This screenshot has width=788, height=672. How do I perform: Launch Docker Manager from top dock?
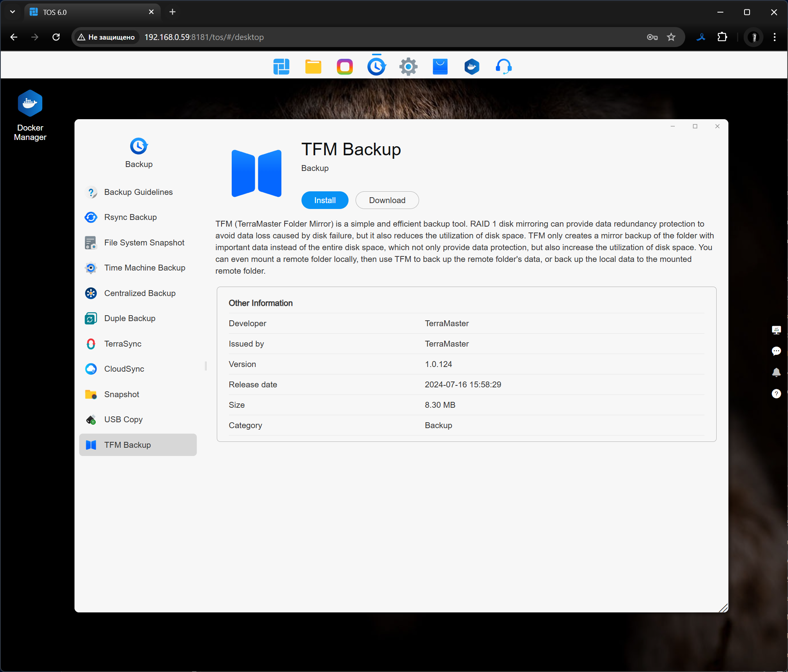[472, 67]
